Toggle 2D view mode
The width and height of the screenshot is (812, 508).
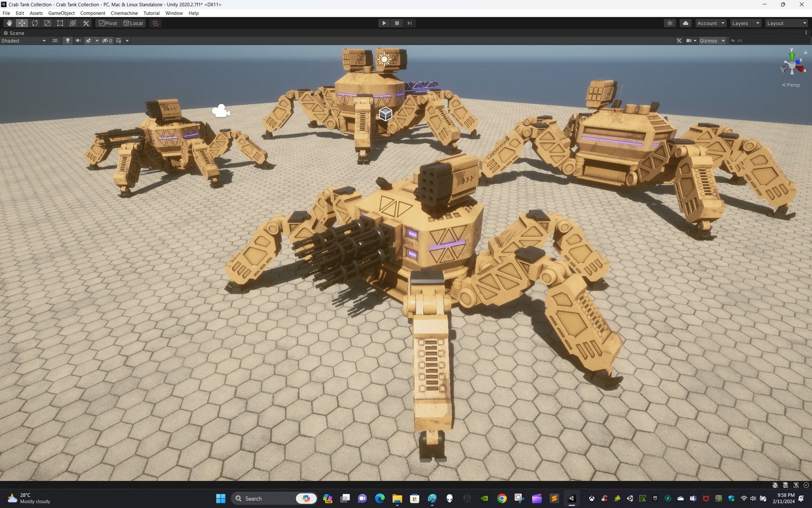point(55,41)
